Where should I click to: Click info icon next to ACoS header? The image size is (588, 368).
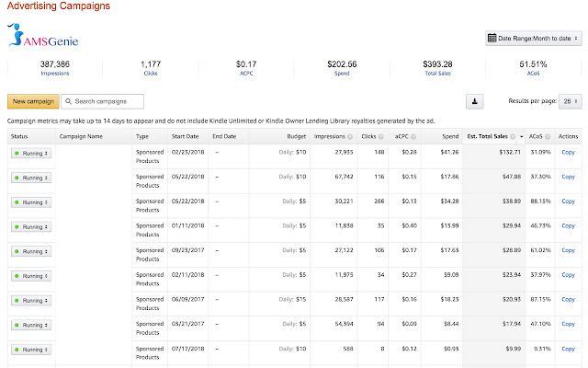(548, 137)
